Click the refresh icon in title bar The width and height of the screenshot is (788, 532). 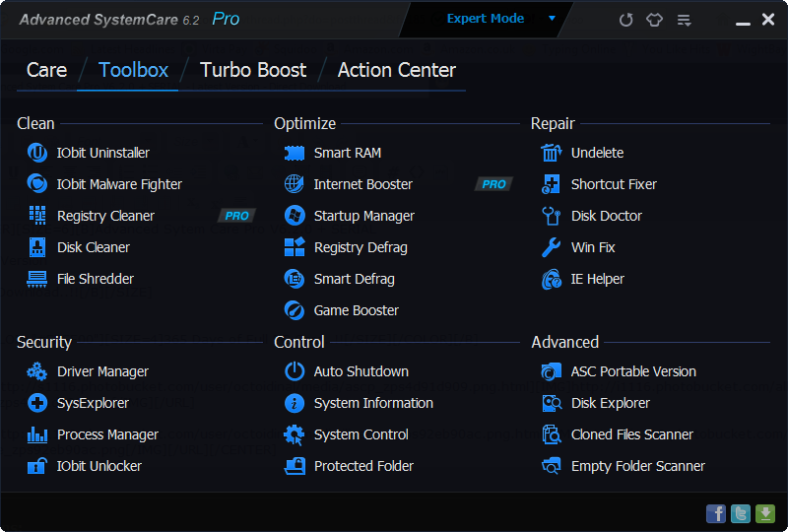pos(625,20)
